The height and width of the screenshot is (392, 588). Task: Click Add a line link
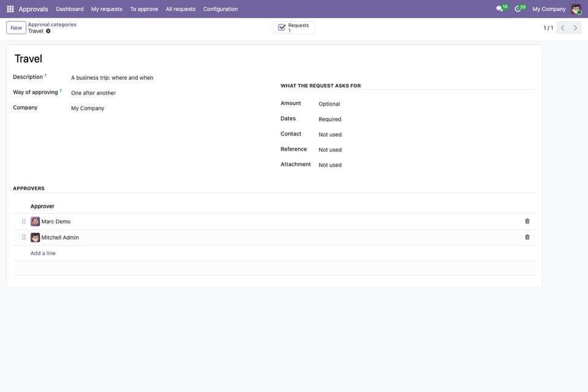click(x=43, y=253)
